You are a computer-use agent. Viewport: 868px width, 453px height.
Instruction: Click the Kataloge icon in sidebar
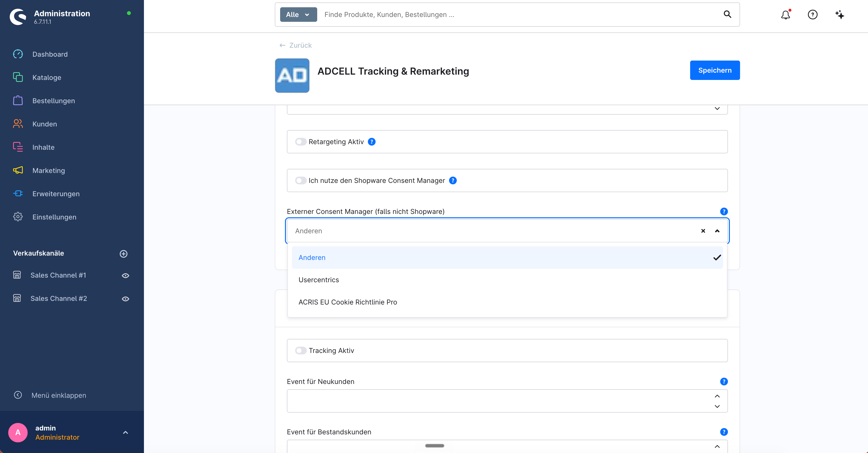[18, 78]
